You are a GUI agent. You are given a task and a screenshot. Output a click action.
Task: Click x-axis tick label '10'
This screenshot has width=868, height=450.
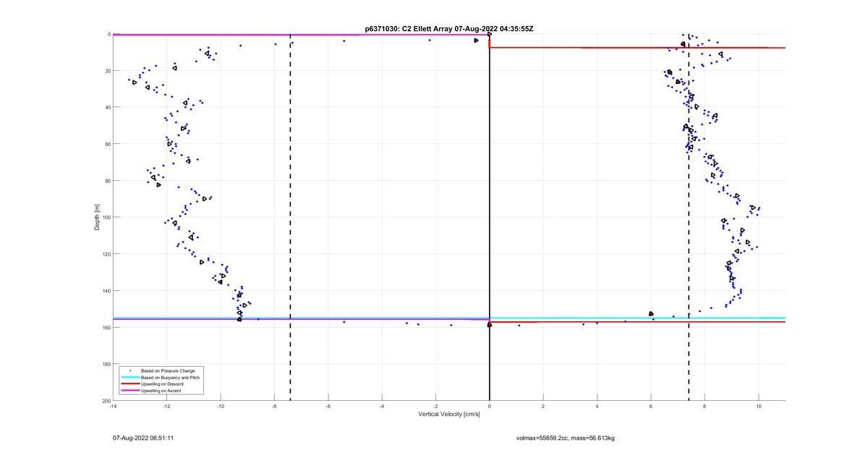tap(759, 407)
